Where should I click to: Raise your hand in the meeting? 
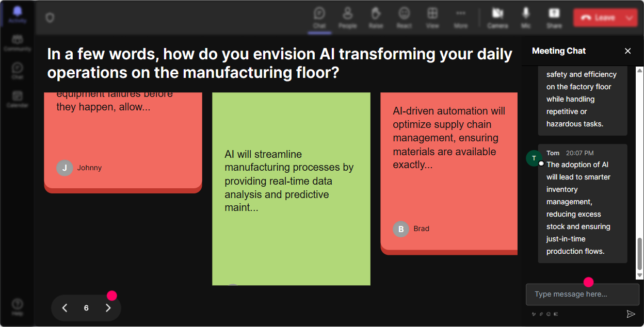(x=376, y=18)
